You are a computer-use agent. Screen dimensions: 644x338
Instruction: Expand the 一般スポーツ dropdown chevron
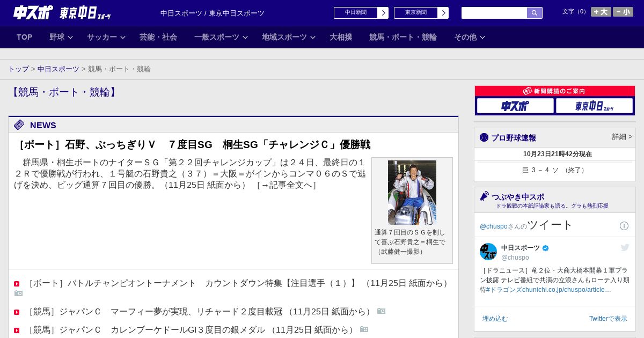(245, 38)
